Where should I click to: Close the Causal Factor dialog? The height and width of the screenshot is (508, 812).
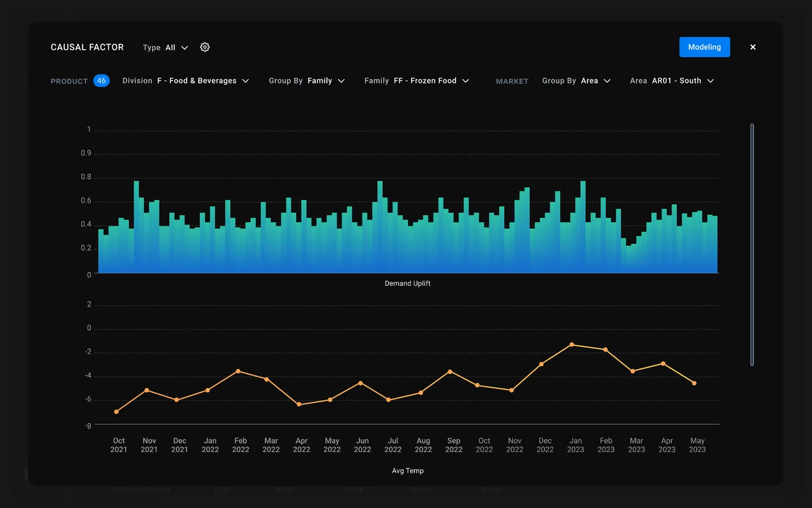[x=753, y=47]
